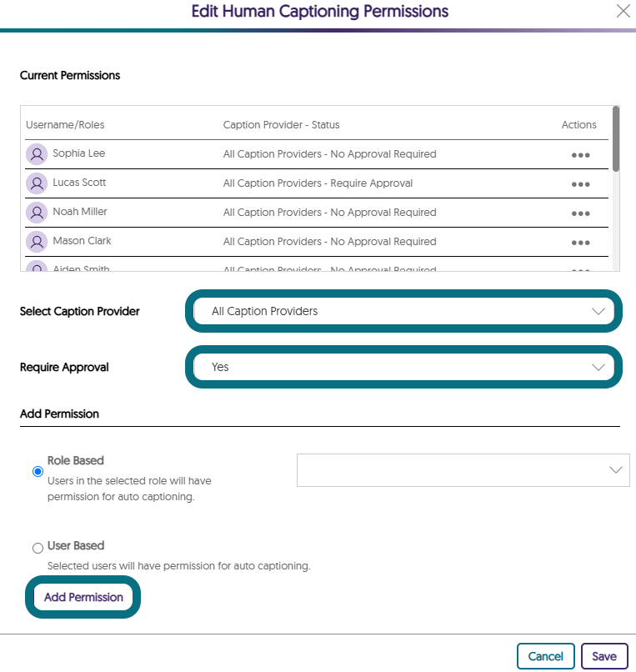This screenshot has width=636, height=672.
Task: Open actions menu for Mason Clark
Action: 580,243
